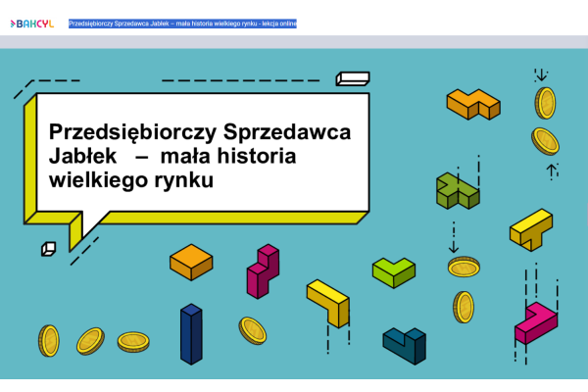Screen dimensions: 588x392
Task: Click the topmost coin in the upper right corner
Action: pos(545,102)
